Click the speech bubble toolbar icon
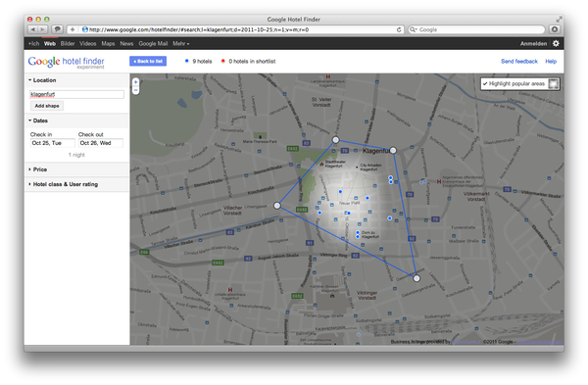588x385 pixels. (57, 29)
